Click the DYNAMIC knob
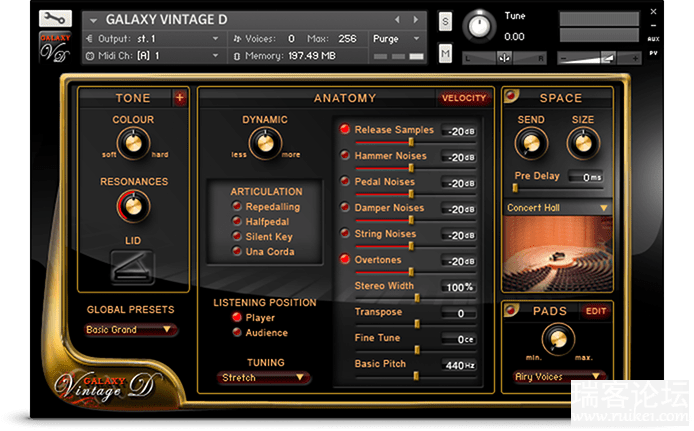 click(265, 143)
